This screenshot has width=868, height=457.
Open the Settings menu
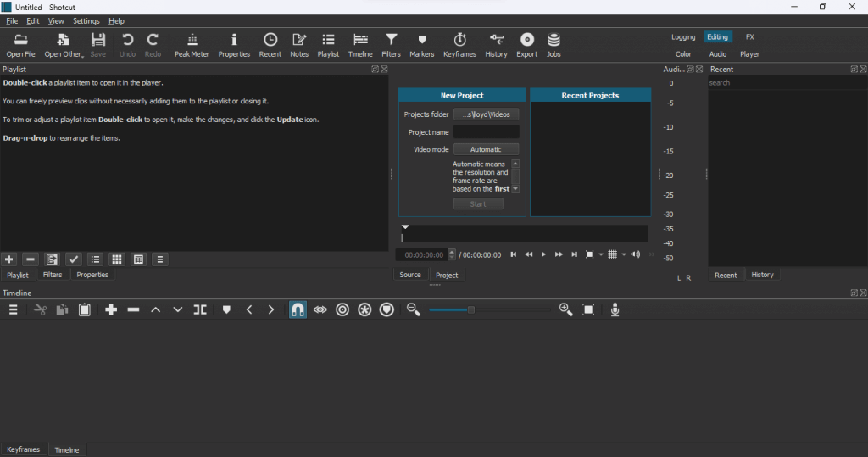86,20
